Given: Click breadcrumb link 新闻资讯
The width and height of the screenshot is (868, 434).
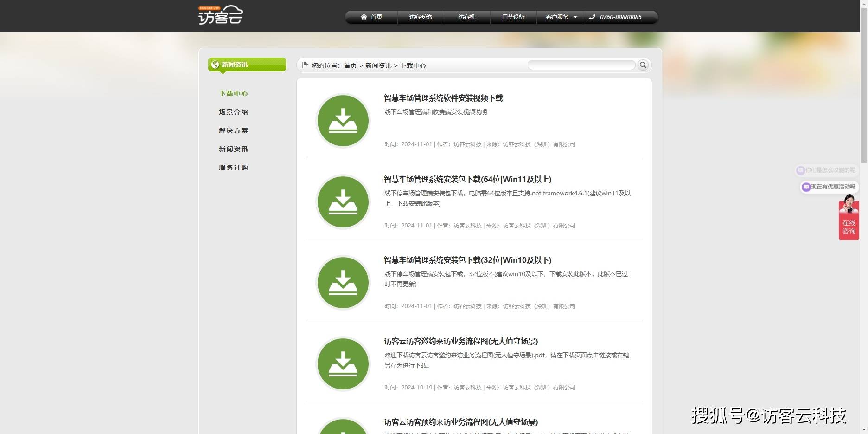Looking at the screenshot, I should click(378, 65).
